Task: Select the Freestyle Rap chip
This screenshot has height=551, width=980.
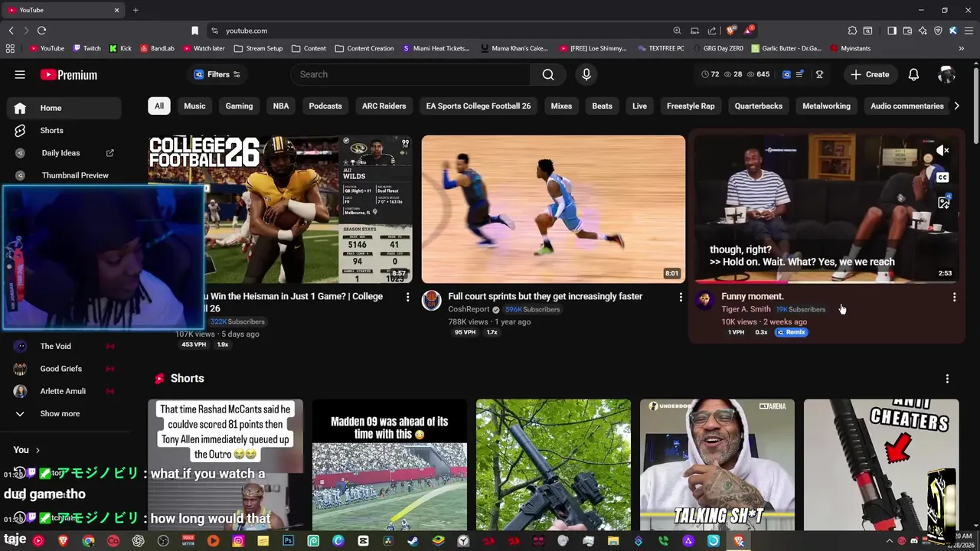Action: (x=691, y=106)
